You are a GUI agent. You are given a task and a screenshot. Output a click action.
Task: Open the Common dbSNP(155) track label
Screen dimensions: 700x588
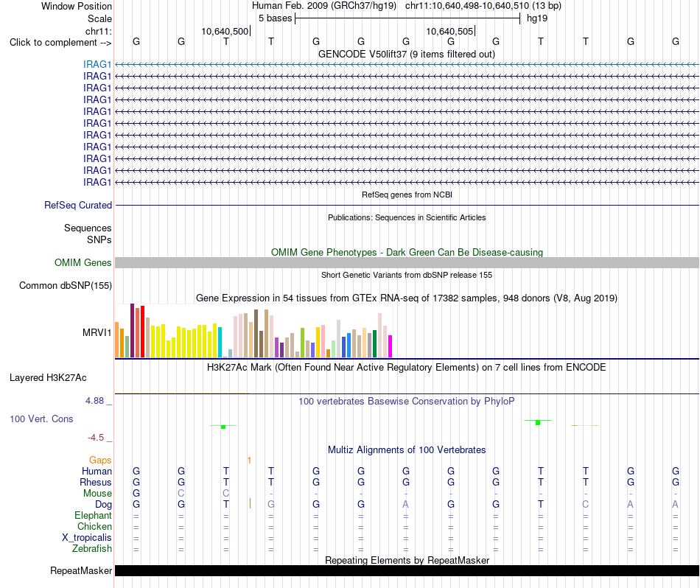tap(66, 286)
